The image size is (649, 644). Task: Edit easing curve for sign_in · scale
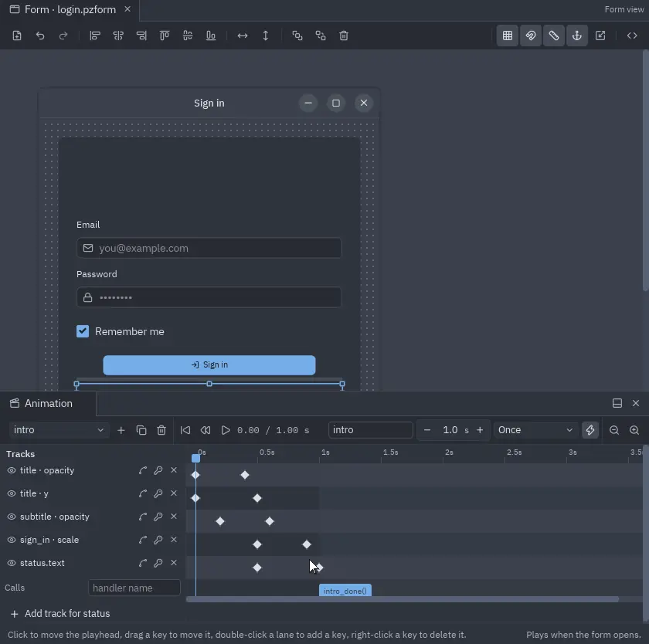point(143,540)
